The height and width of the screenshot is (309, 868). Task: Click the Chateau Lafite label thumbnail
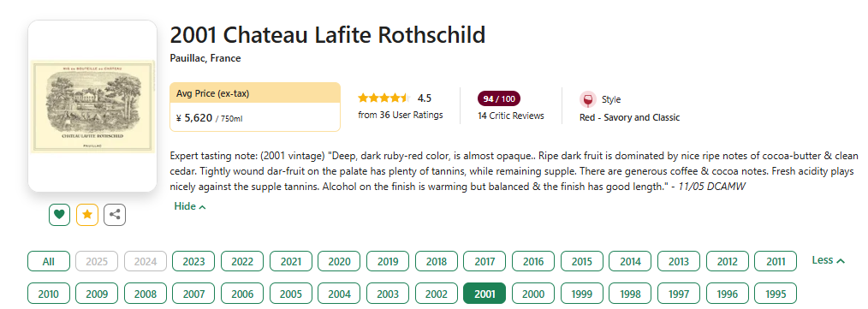[92, 106]
